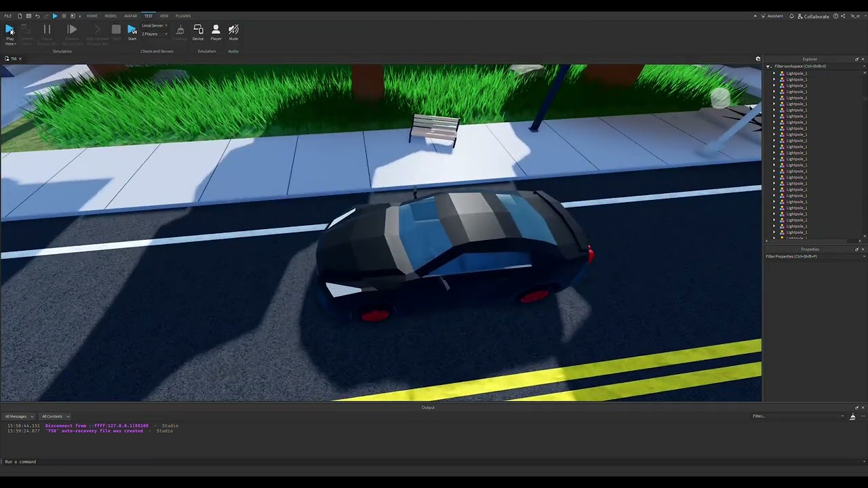The image size is (868, 488).
Task: Click the quick-access blue Play arrow
Action: coord(55,16)
